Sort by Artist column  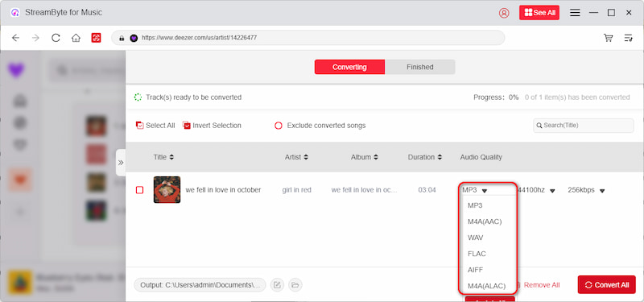(296, 157)
